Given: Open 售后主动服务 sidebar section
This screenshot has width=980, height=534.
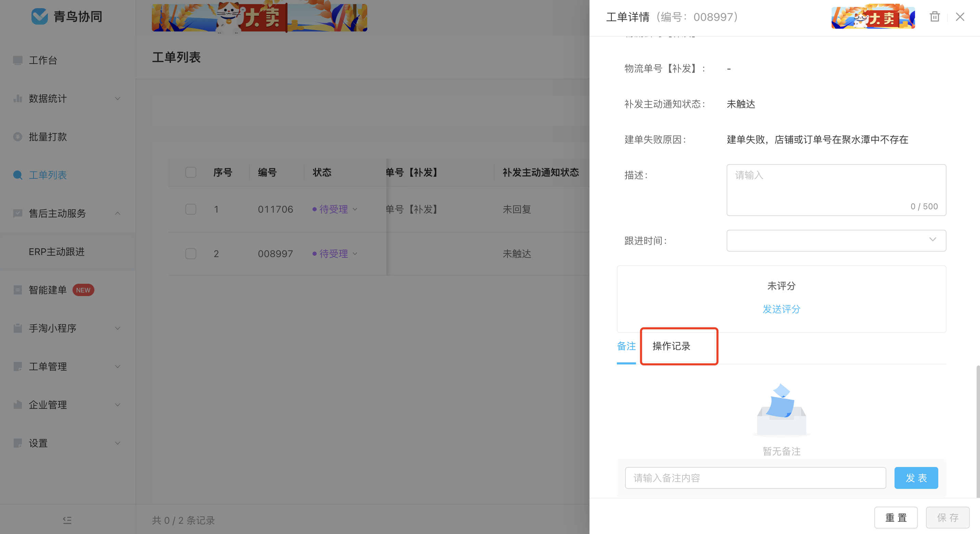Looking at the screenshot, I should [x=66, y=212].
